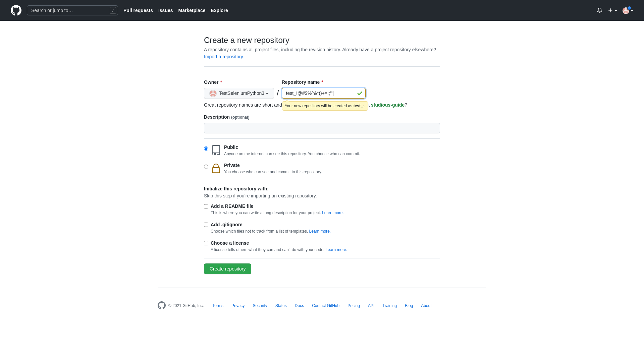Open Contact GitHub footer link
This screenshot has width=644, height=362.
coord(326,306)
